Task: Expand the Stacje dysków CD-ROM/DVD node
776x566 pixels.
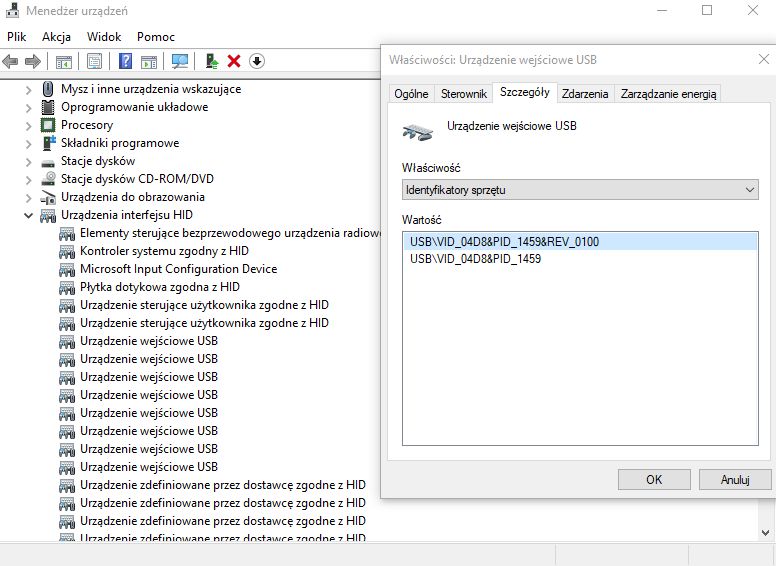Action: pyautogui.click(x=29, y=180)
